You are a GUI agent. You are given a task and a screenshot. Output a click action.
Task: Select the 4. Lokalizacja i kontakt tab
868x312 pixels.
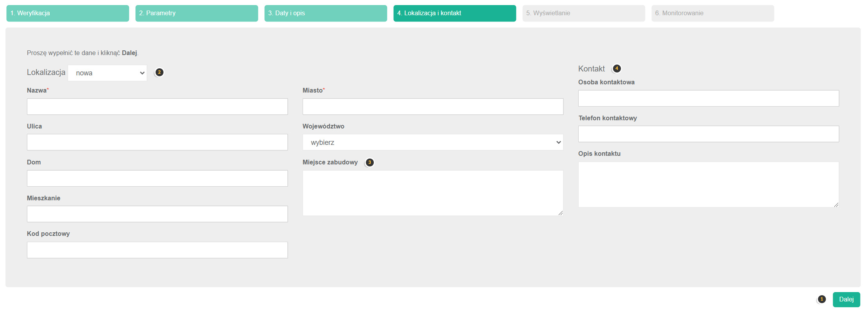[x=455, y=13]
